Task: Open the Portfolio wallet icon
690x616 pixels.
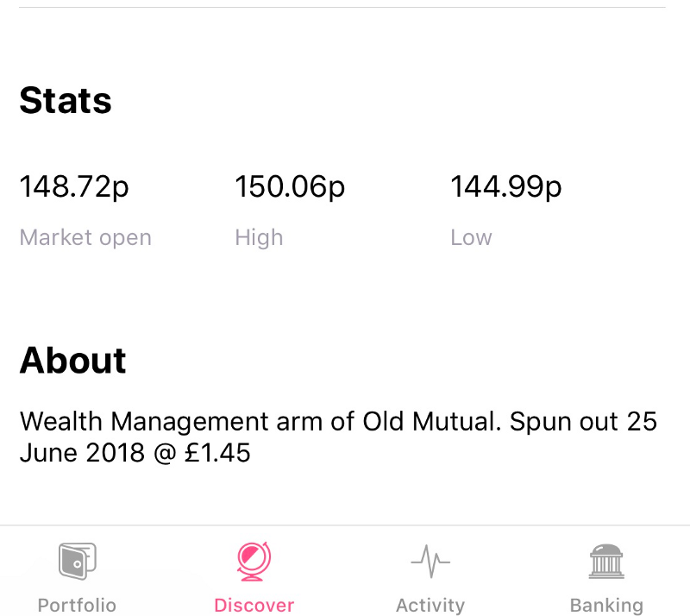Action: (78, 562)
